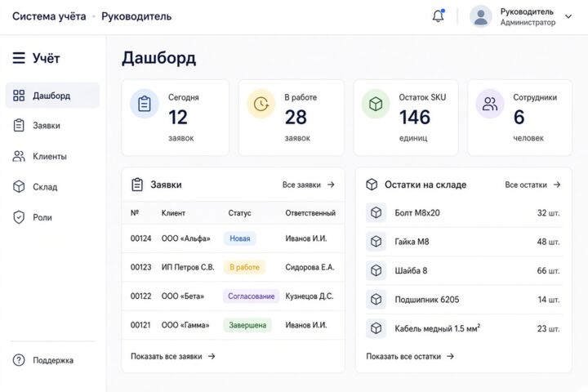Select order number 00122
The image size is (588, 392).
[140, 296]
